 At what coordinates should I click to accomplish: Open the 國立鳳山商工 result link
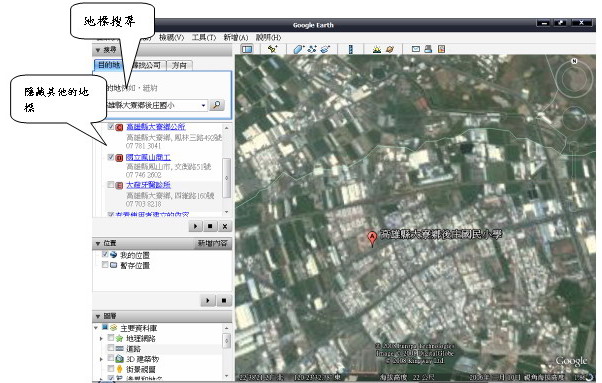pos(148,157)
